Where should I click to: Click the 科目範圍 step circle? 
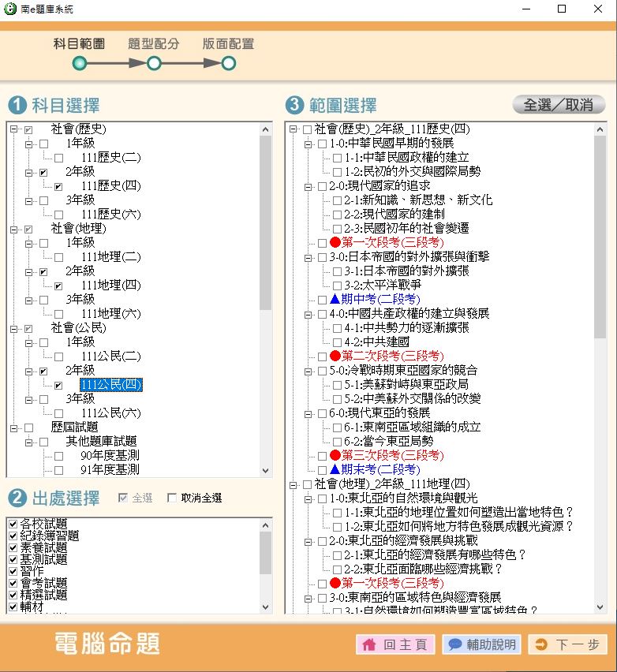[80, 64]
